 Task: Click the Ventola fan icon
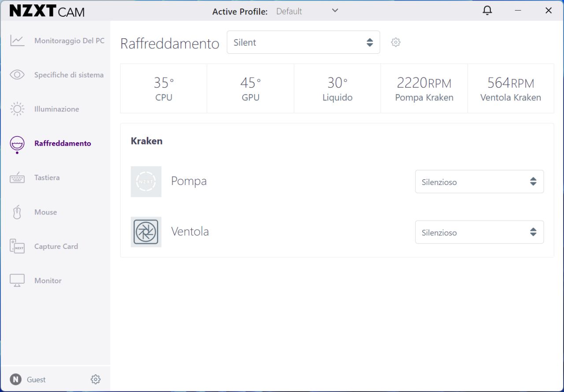coord(146,232)
